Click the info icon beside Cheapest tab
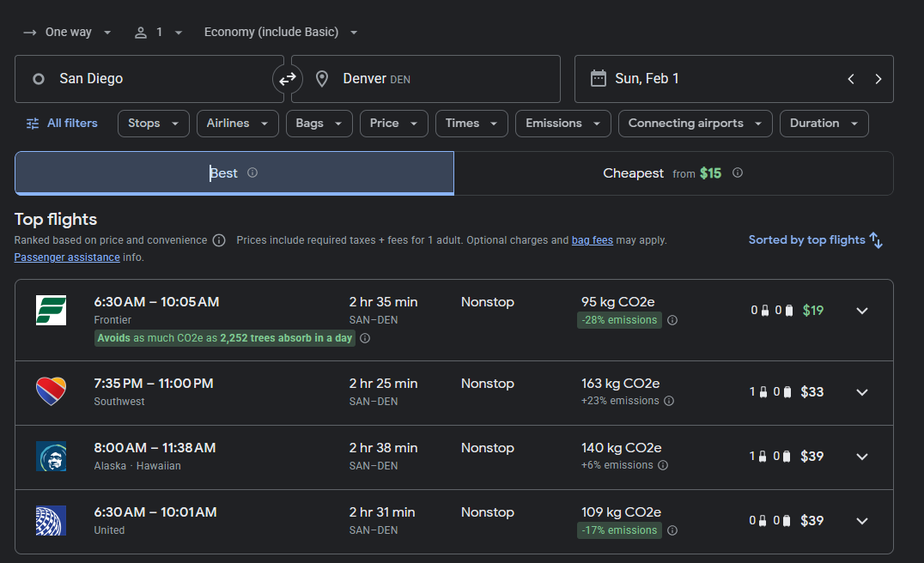This screenshot has width=924, height=563. (738, 173)
